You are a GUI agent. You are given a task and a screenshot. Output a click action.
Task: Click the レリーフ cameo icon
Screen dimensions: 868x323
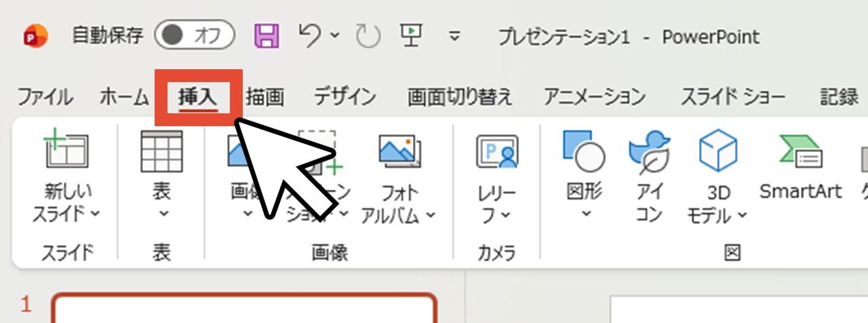[497, 151]
